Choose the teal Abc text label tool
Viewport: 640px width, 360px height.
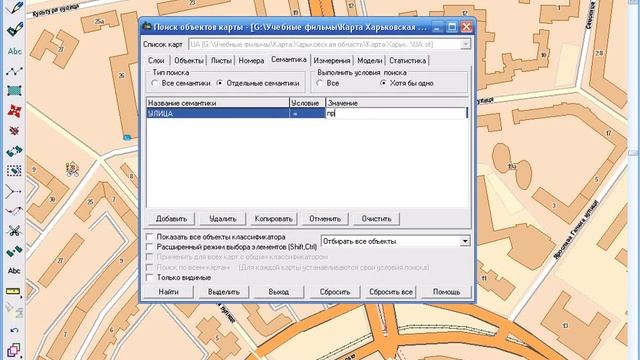[x=14, y=51]
